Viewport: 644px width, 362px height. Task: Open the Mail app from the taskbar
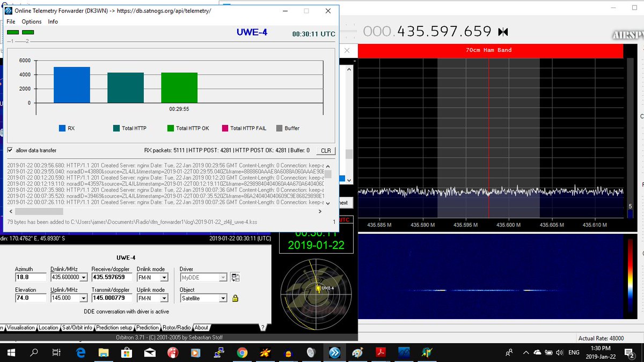click(150, 352)
